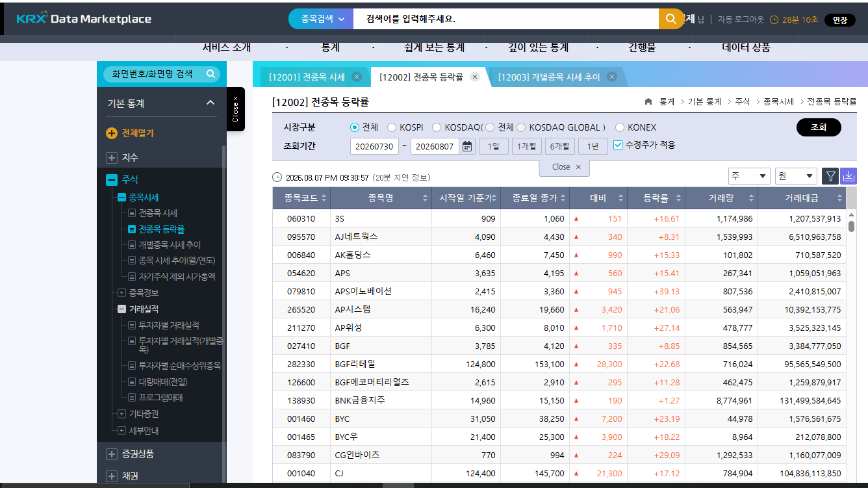Sort by 종목명 column arrows

click(x=426, y=199)
